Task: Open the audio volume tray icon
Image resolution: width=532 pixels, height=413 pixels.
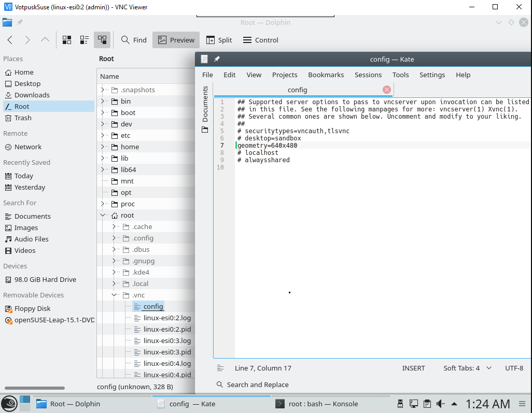Action: (x=440, y=404)
